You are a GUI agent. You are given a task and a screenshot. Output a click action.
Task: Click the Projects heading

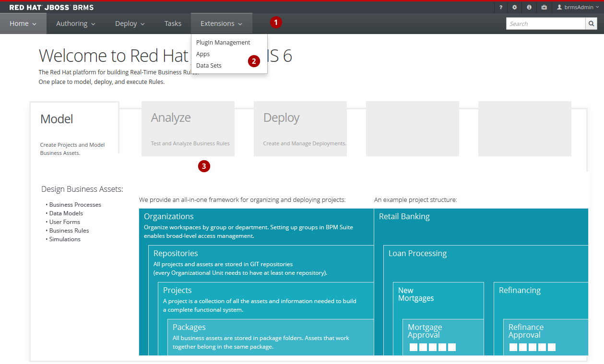click(177, 290)
